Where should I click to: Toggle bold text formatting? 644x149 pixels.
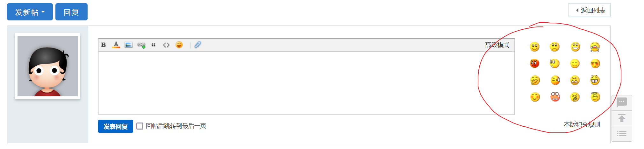tap(104, 45)
